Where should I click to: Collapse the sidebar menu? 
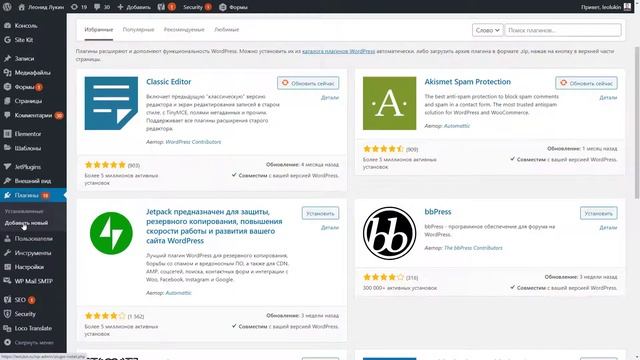coord(33,342)
